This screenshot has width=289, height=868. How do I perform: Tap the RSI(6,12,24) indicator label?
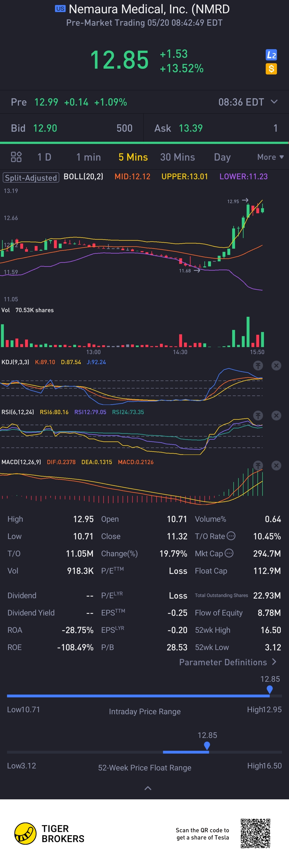coord(18,412)
